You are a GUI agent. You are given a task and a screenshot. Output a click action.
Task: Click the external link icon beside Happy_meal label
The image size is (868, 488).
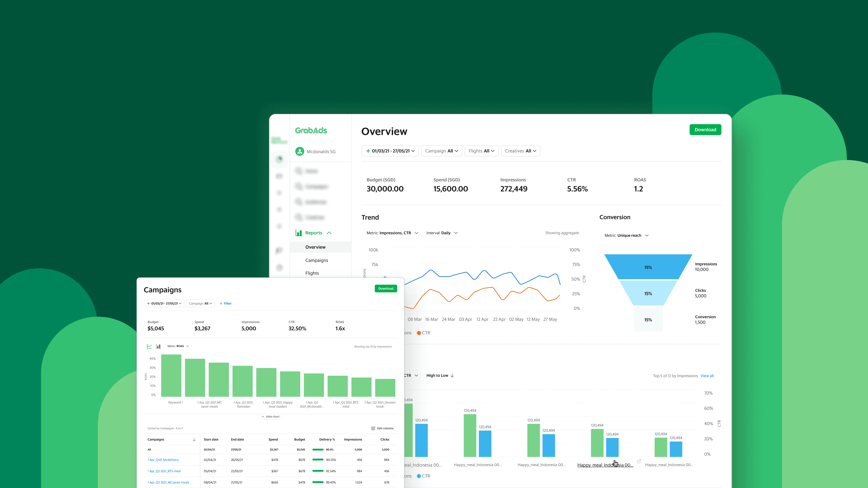click(x=639, y=461)
